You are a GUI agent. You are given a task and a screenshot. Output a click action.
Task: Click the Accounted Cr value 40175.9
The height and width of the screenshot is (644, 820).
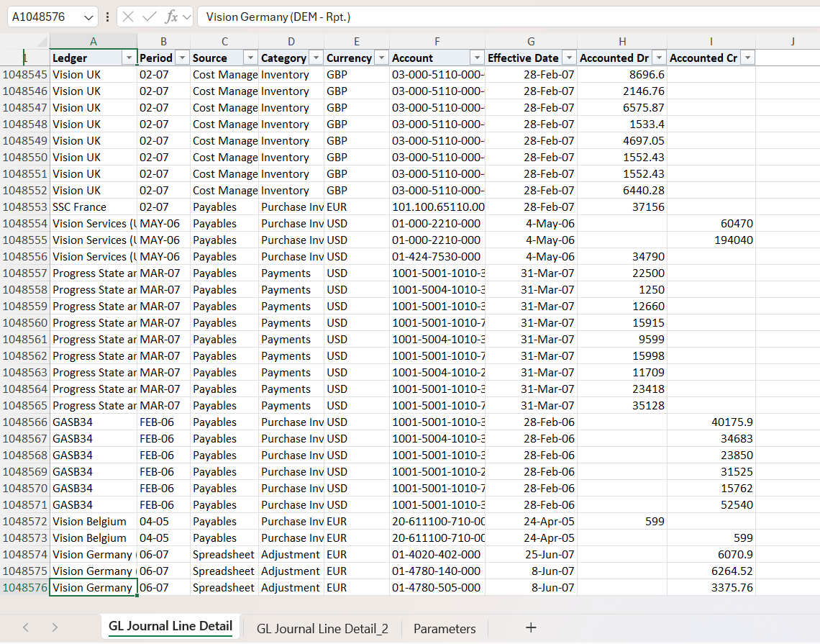(x=711, y=422)
